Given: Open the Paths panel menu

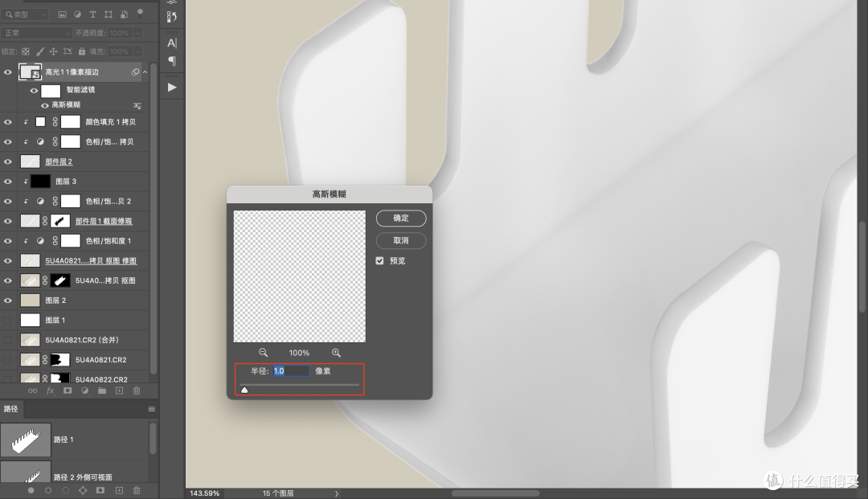Looking at the screenshot, I should [152, 409].
